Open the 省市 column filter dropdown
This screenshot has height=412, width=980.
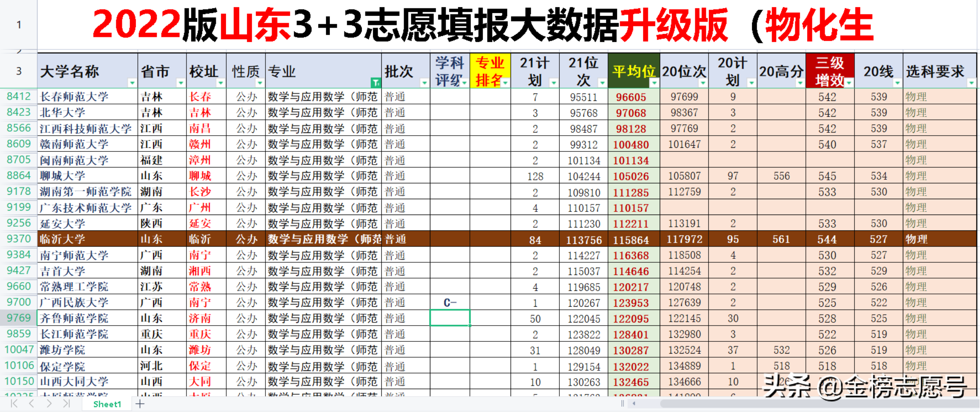point(180,83)
